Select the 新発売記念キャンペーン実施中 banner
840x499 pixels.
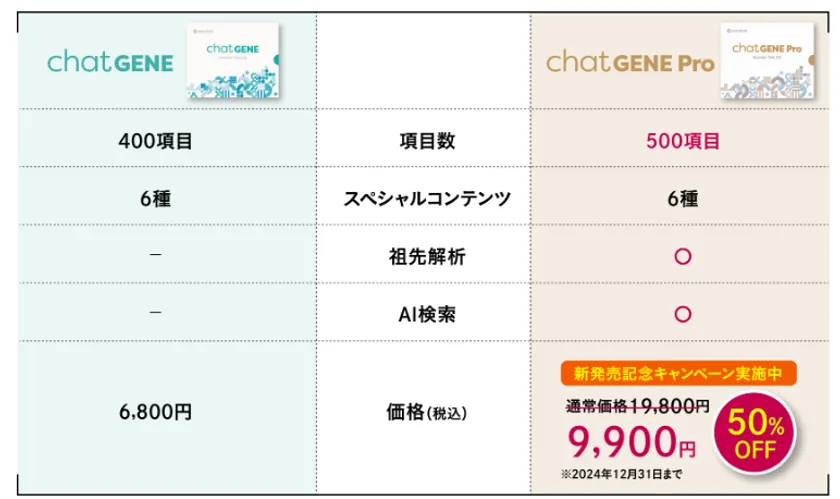click(678, 374)
